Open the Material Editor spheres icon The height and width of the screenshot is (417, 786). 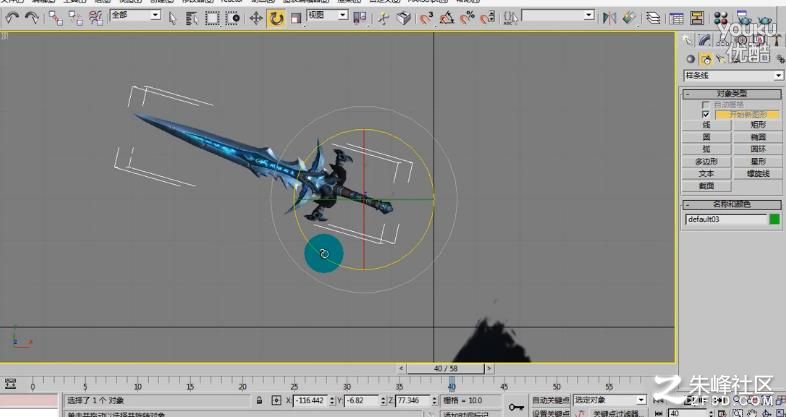[x=721, y=19]
